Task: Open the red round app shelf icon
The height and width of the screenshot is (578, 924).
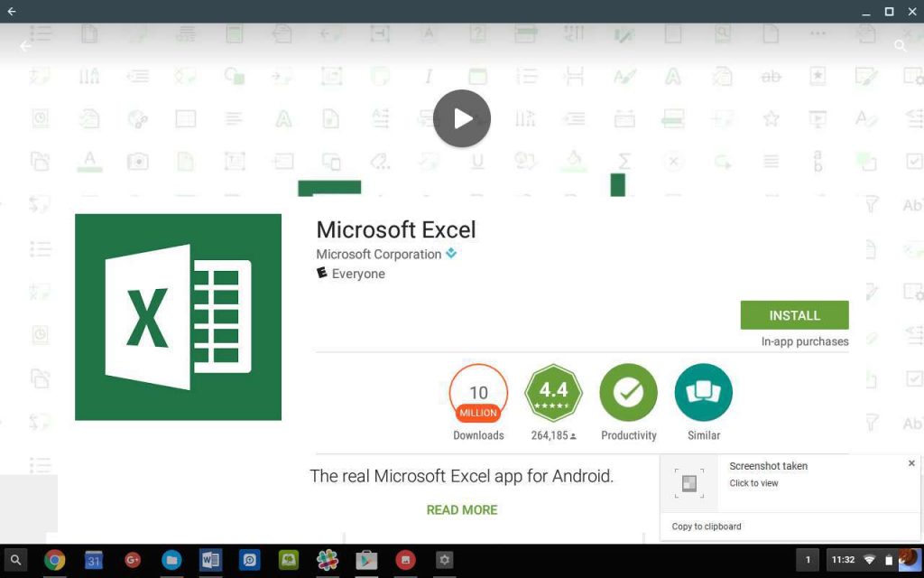Action: click(x=405, y=560)
